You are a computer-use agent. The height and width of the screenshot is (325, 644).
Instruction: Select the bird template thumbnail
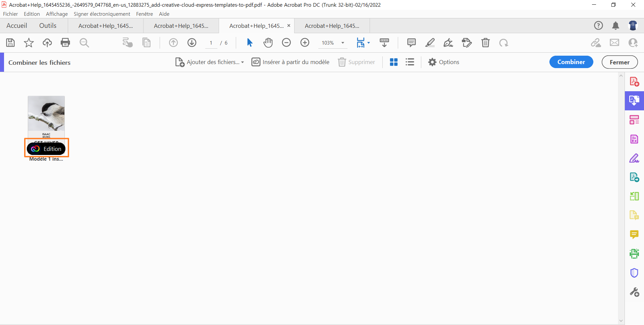click(46, 117)
